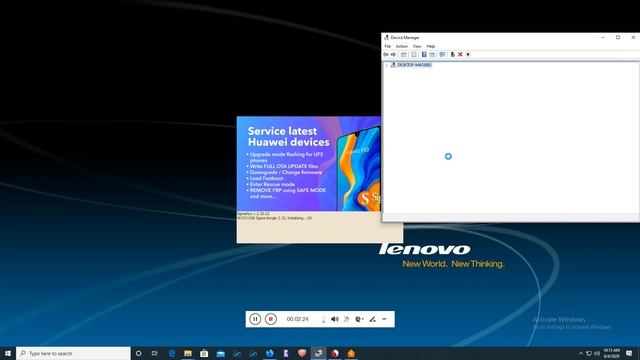
Task: Open Task View on the taskbar
Action: click(x=155, y=353)
